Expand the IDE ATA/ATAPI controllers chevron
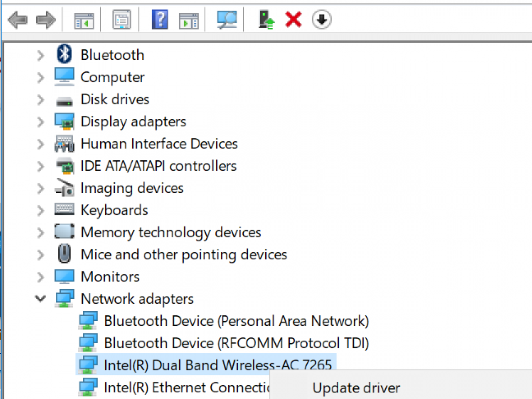This screenshot has height=399, width=532. pyautogui.click(x=41, y=166)
